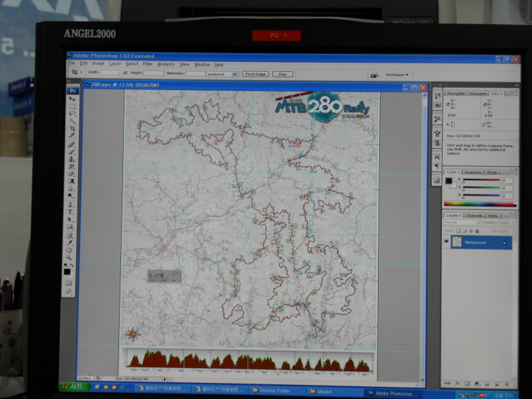532x399 pixels.
Task: Toggle lock position in Layers
Action: click(471, 231)
